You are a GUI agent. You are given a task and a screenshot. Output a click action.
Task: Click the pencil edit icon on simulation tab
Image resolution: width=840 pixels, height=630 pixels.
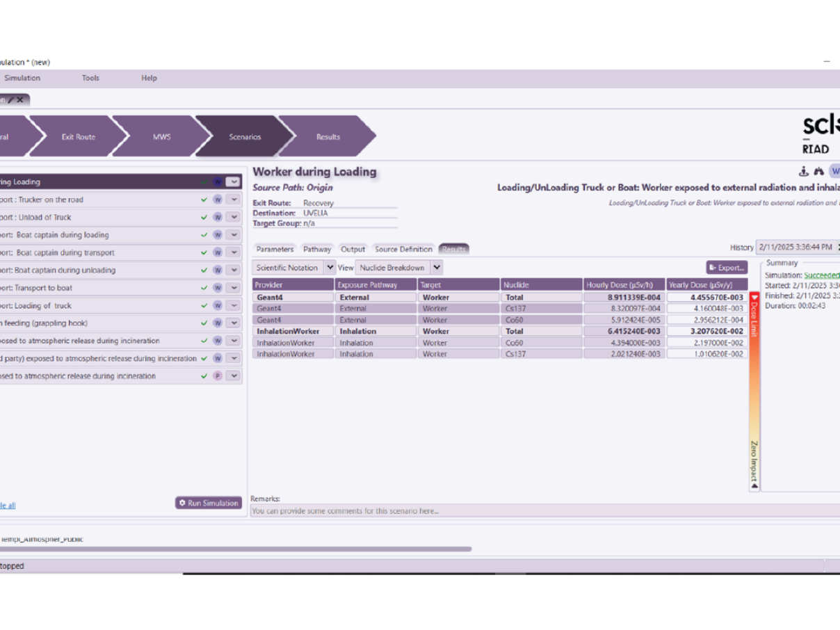point(10,99)
